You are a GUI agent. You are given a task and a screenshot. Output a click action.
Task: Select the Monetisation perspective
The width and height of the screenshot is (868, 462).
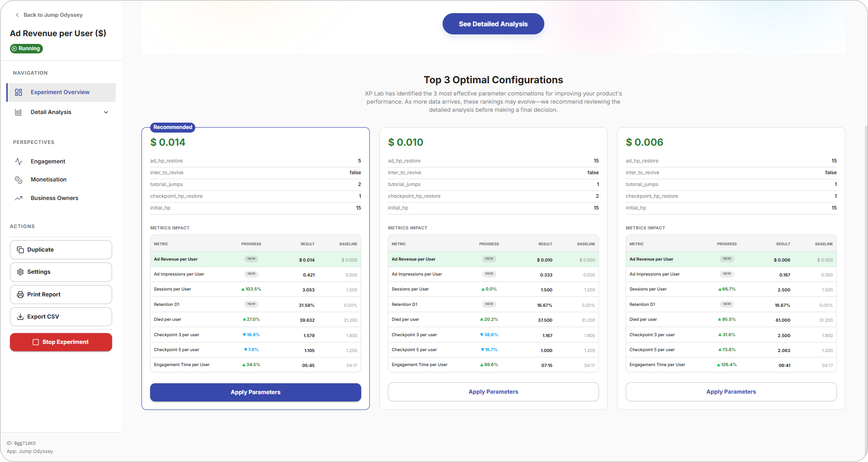pyautogui.click(x=48, y=180)
